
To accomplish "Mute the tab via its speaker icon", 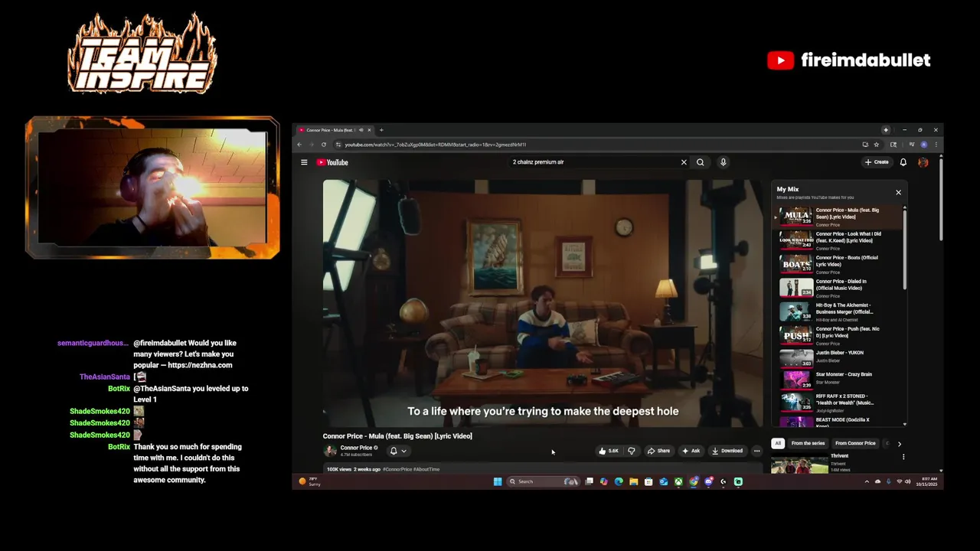I will (361, 130).
